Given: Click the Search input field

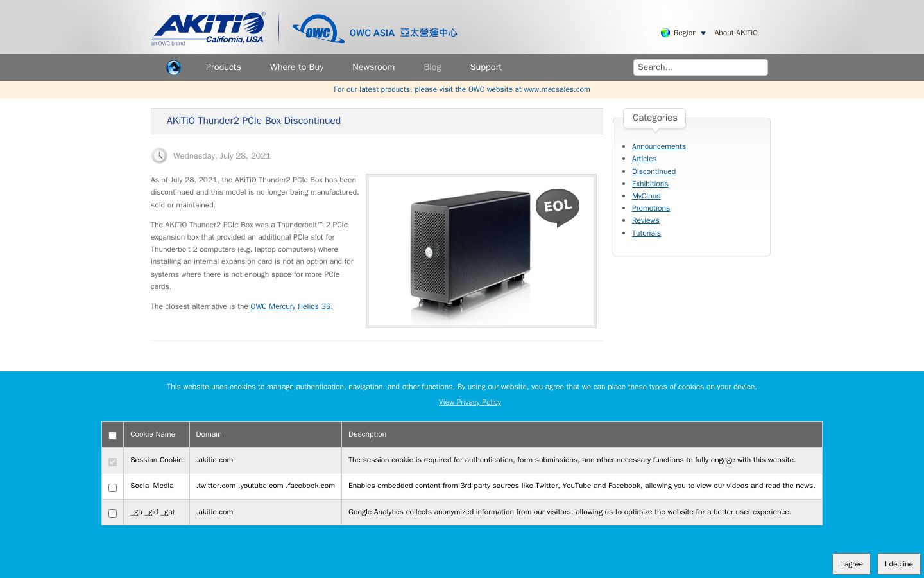Looking at the screenshot, I should click(701, 67).
